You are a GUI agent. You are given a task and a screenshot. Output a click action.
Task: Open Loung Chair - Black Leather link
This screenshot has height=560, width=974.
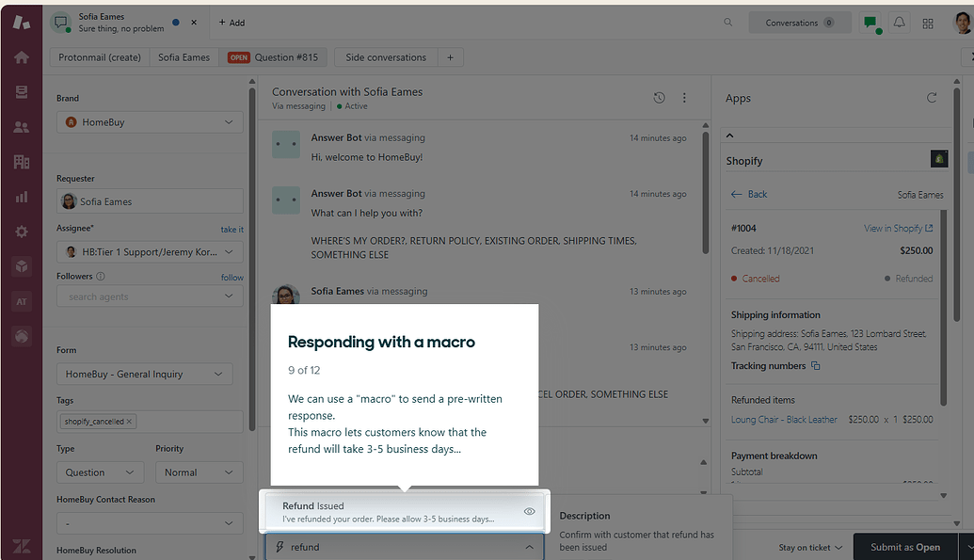[784, 420]
